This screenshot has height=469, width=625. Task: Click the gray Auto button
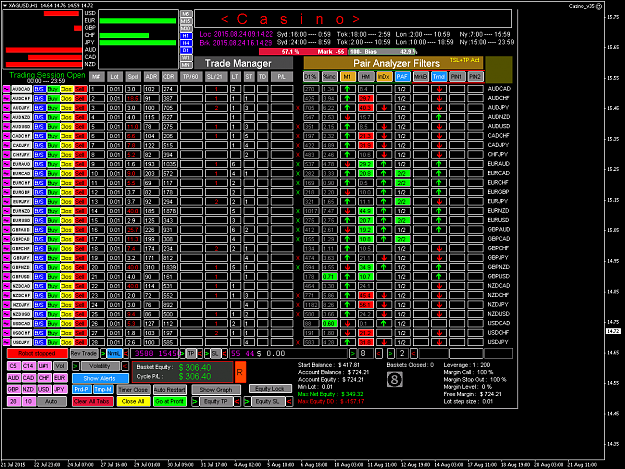(51, 401)
